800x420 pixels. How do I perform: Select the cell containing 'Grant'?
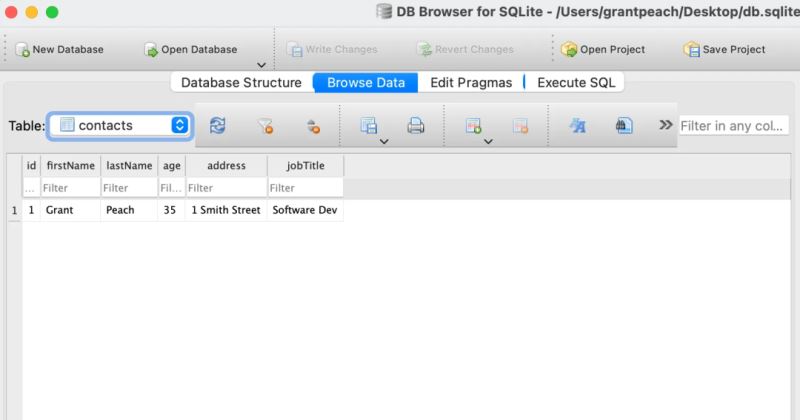(70, 210)
